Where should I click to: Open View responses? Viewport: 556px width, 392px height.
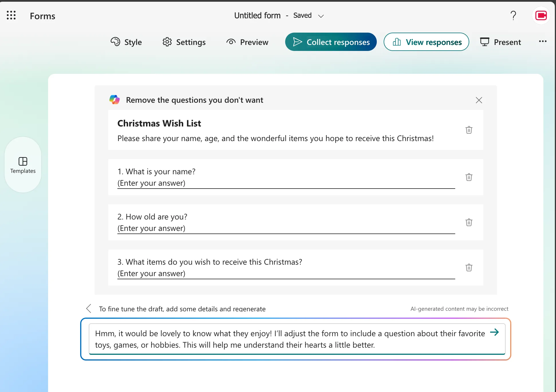tap(426, 42)
